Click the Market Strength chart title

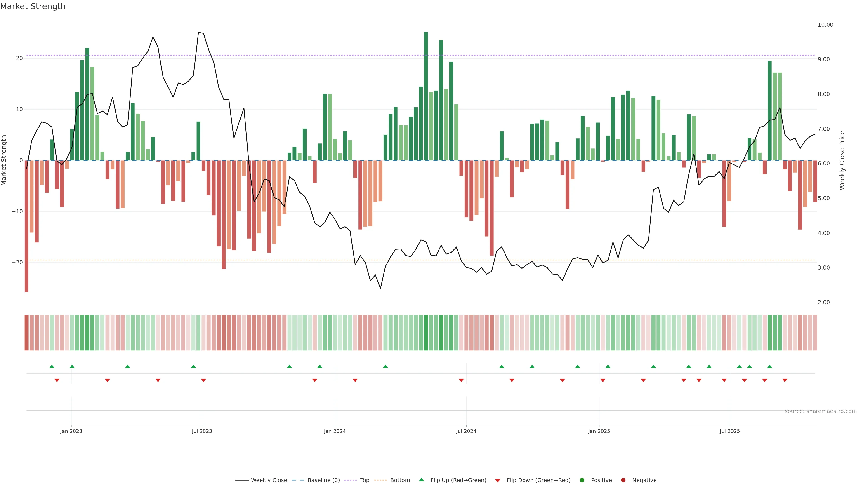(33, 6)
